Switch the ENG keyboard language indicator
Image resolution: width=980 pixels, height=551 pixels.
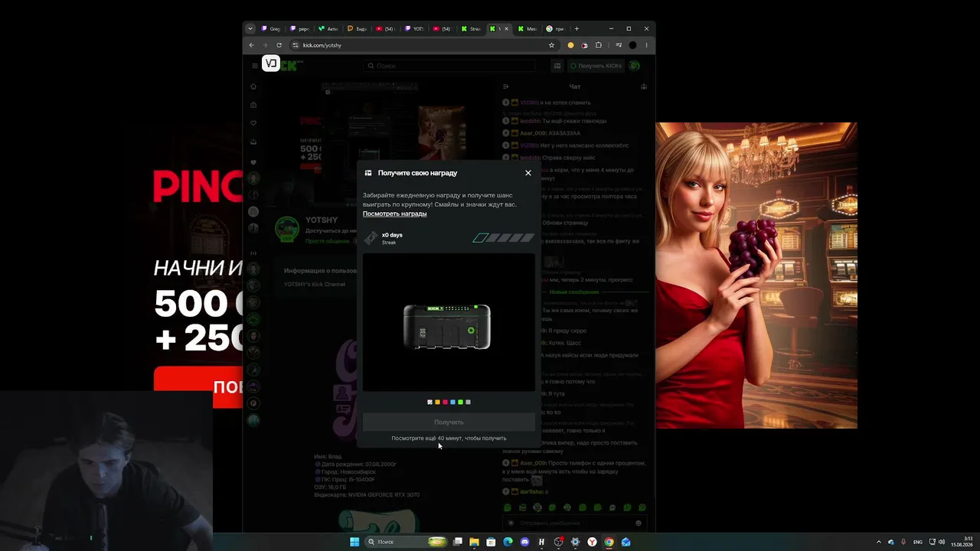(x=918, y=542)
